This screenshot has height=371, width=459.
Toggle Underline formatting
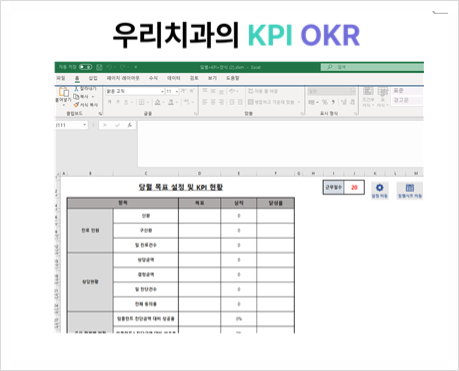tap(126, 102)
